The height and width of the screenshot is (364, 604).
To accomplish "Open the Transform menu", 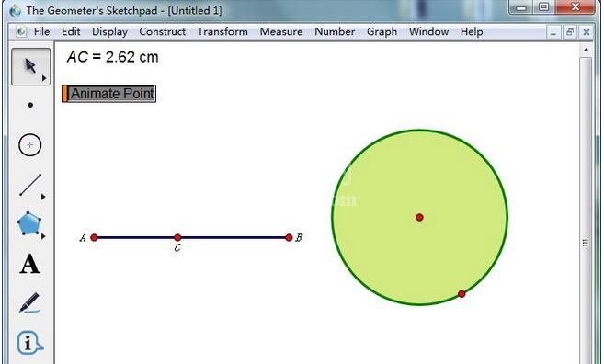I will point(222,31).
